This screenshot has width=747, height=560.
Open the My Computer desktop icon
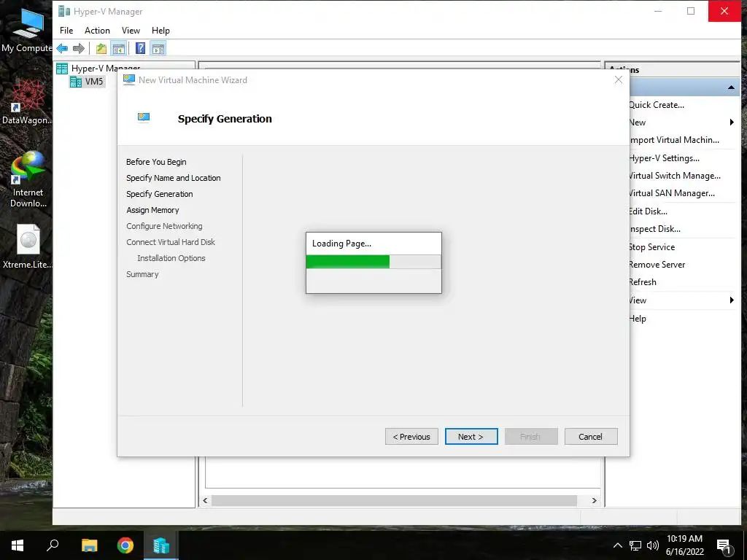pos(27,30)
